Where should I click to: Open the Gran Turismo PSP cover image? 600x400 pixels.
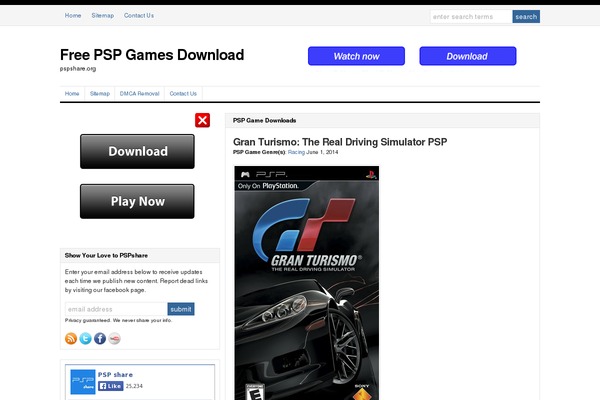click(307, 283)
